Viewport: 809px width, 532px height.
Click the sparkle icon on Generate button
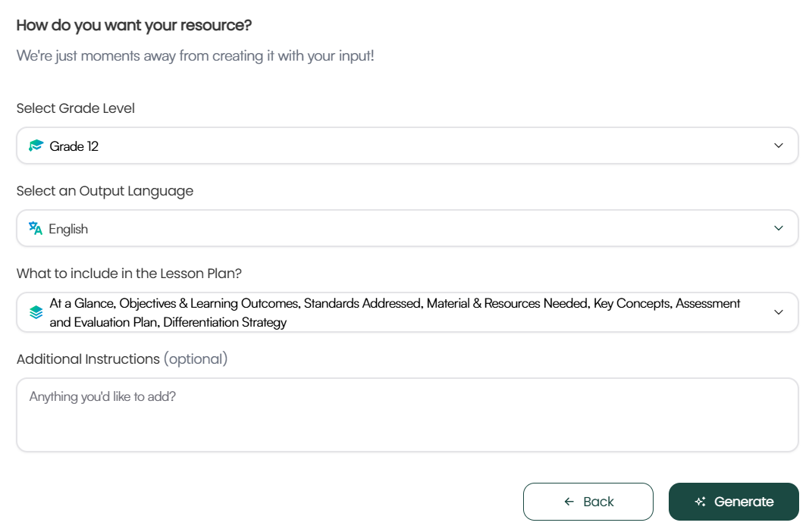pos(701,502)
